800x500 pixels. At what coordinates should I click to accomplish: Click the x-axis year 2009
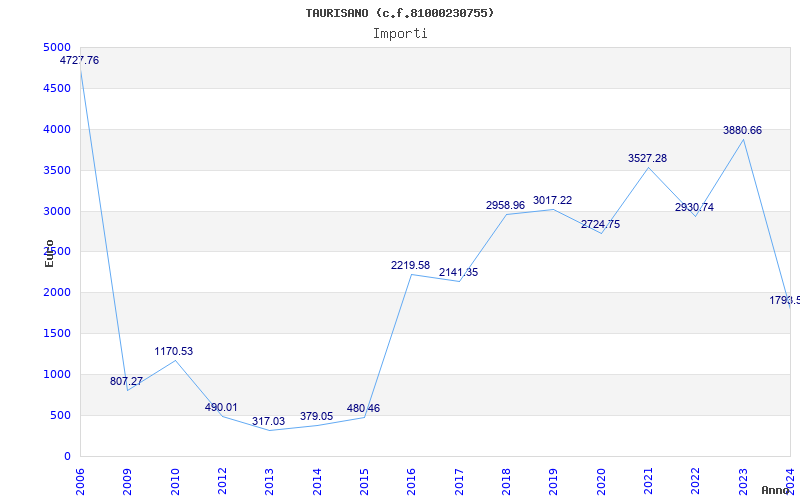[x=127, y=481]
